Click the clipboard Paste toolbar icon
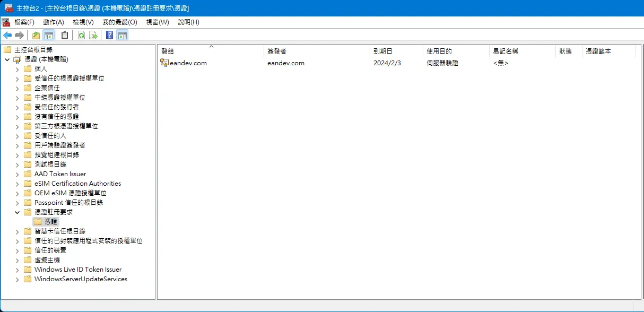644x312 pixels. [x=65, y=36]
